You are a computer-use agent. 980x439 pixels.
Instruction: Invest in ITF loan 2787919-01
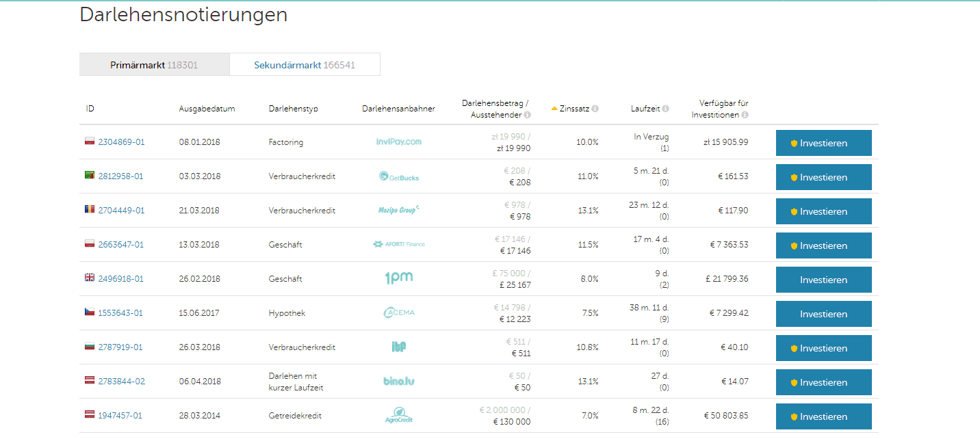(823, 348)
